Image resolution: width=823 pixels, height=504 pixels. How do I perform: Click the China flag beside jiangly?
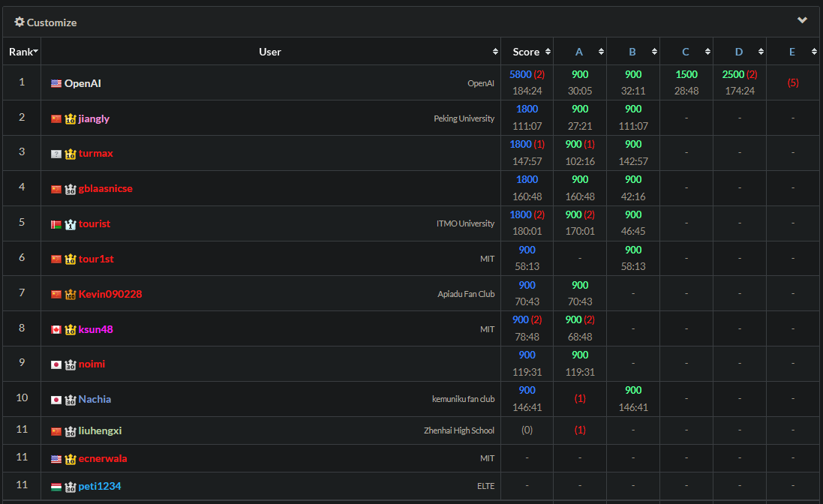coord(56,119)
